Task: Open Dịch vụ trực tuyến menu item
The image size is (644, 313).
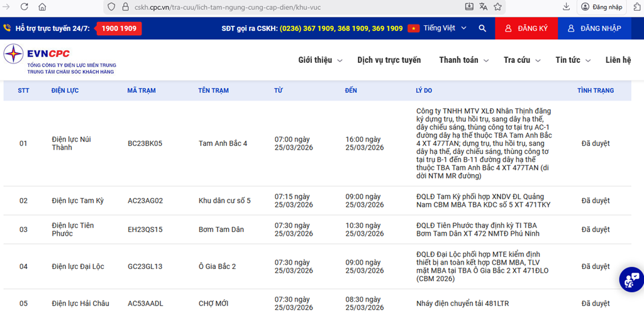Action: click(x=389, y=60)
